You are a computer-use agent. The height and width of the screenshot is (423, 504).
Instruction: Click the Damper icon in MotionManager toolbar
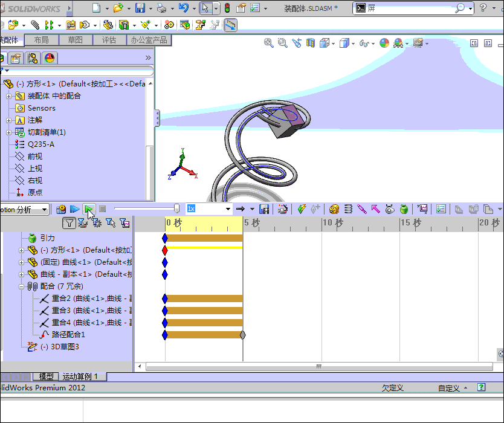(362, 209)
